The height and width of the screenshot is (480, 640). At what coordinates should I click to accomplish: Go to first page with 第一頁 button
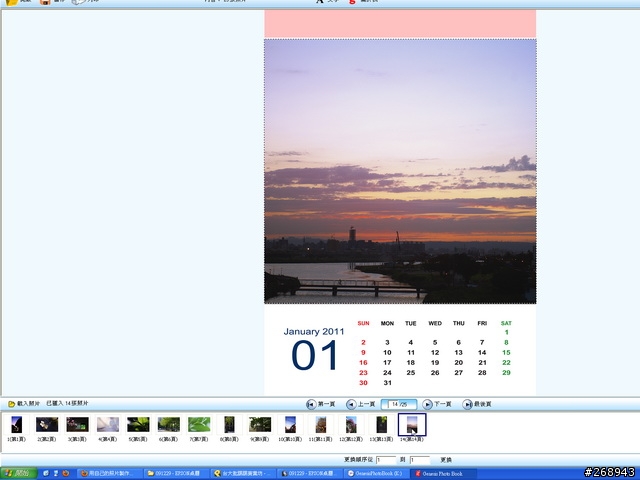(x=320, y=404)
